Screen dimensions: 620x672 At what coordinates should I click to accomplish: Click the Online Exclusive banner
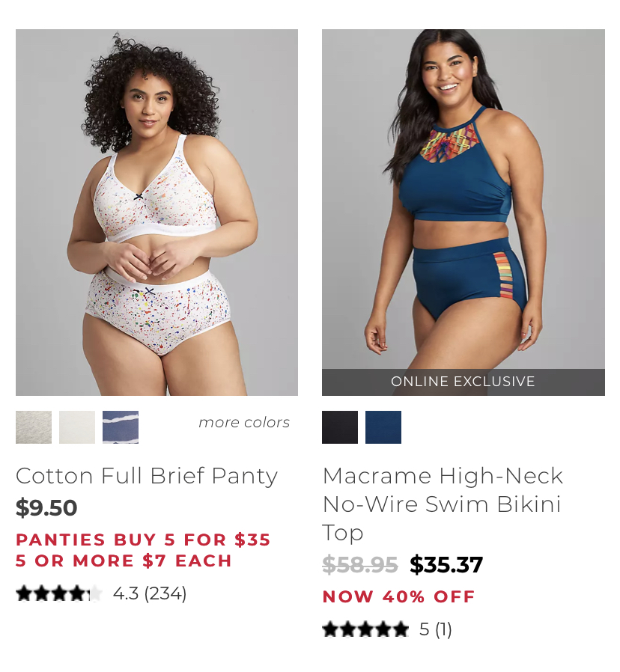463,382
